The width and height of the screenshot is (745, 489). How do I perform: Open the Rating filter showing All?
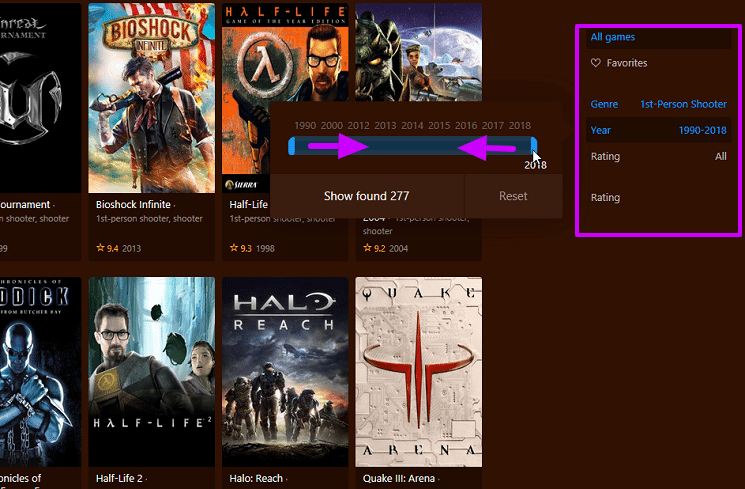(x=659, y=156)
